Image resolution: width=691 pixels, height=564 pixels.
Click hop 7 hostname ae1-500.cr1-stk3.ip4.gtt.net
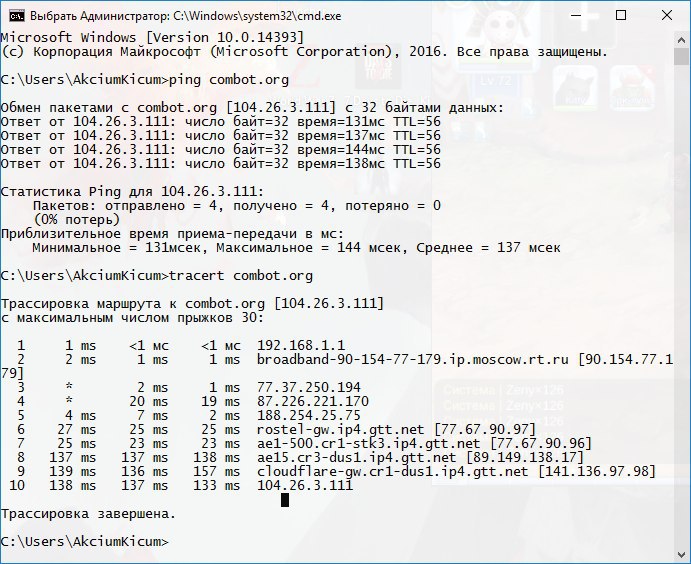tap(368, 444)
